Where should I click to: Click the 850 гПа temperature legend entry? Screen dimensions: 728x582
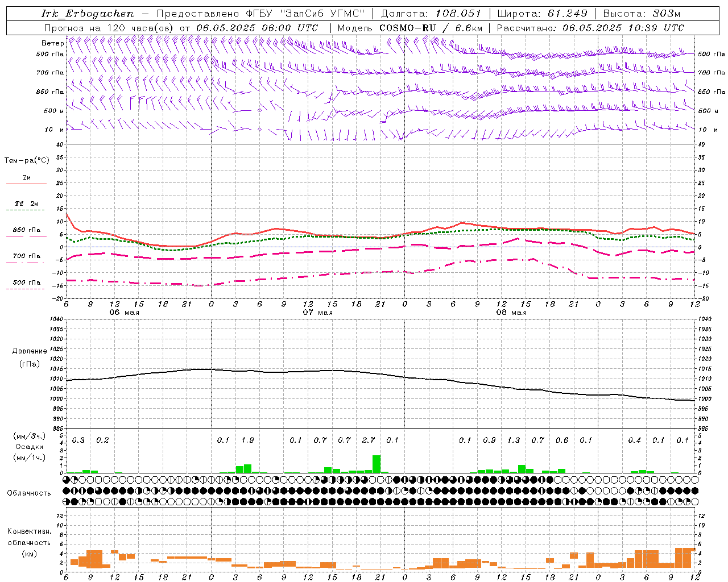pyautogui.click(x=27, y=230)
